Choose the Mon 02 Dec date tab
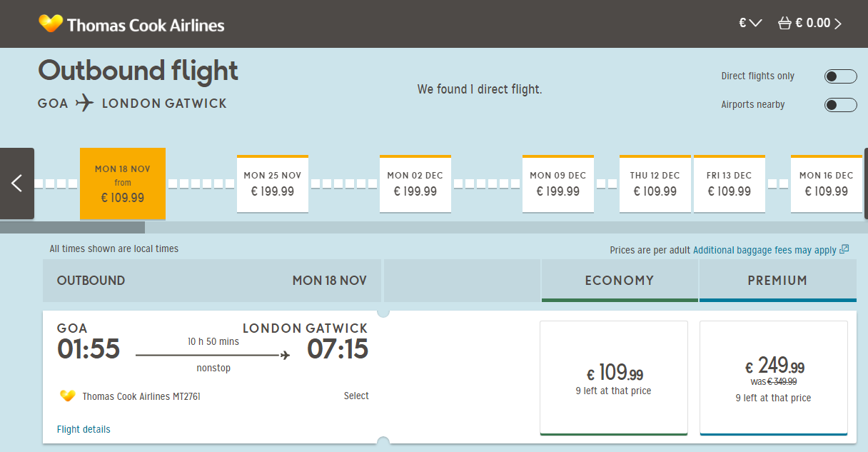The image size is (868, 452). point(415,184)
